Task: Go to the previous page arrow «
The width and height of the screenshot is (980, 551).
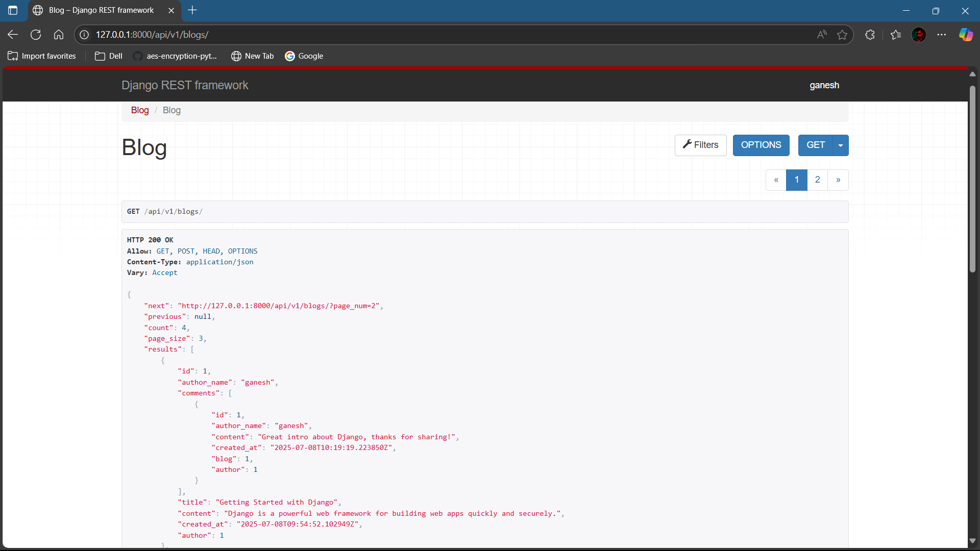Action: 776,180
